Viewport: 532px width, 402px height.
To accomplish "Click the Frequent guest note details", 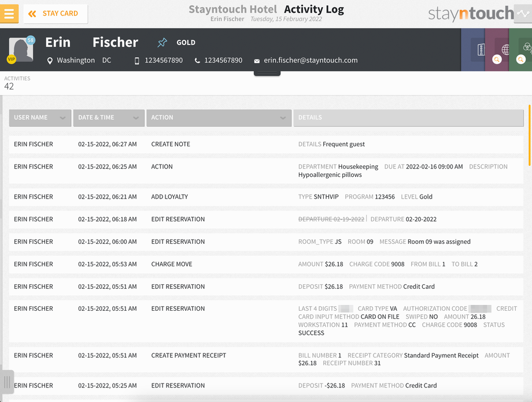I will (x=343, y=144).
